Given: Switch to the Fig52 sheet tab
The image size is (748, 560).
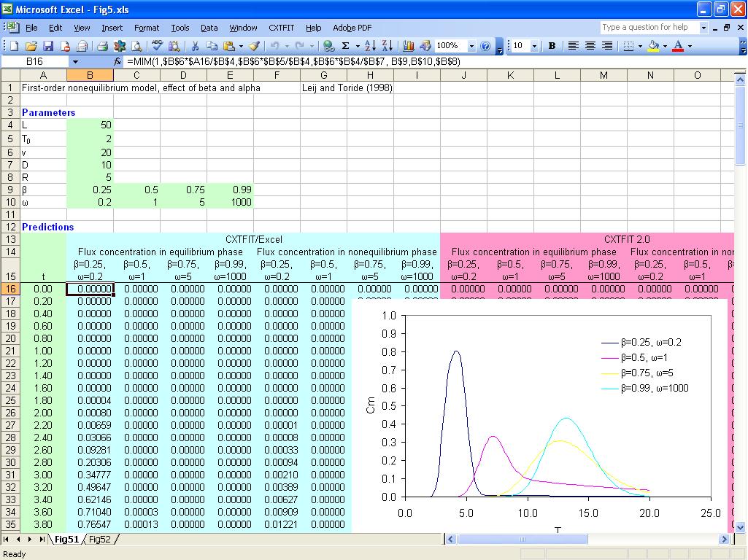Looking at the screenshot, I should click(x=100, y=540).
